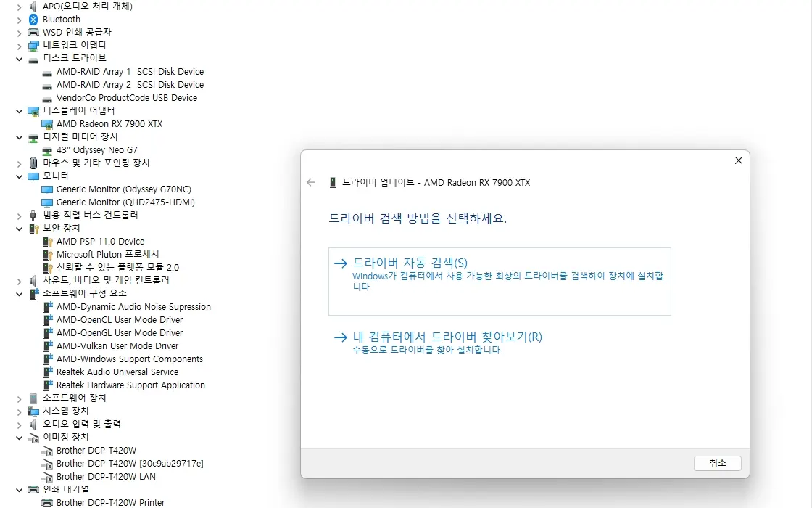
Task: Click the 이미징 장치 category icon
Action: (x=33, y=438)
